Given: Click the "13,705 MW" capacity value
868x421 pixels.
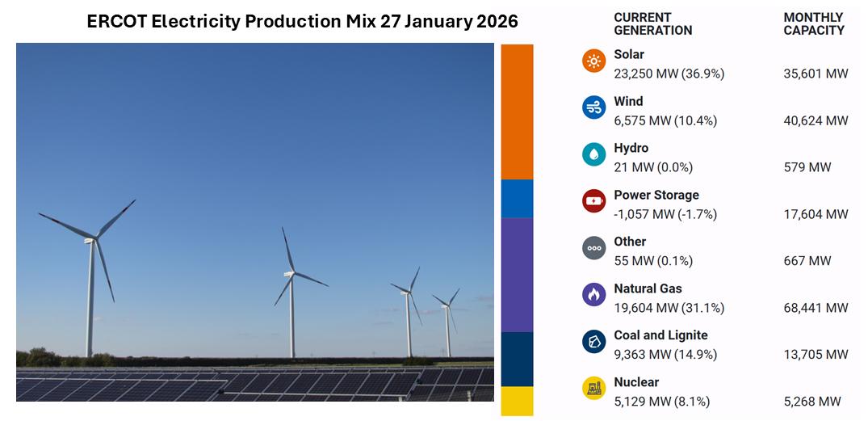Looking at the screenshot, I should tap(816, 355).
